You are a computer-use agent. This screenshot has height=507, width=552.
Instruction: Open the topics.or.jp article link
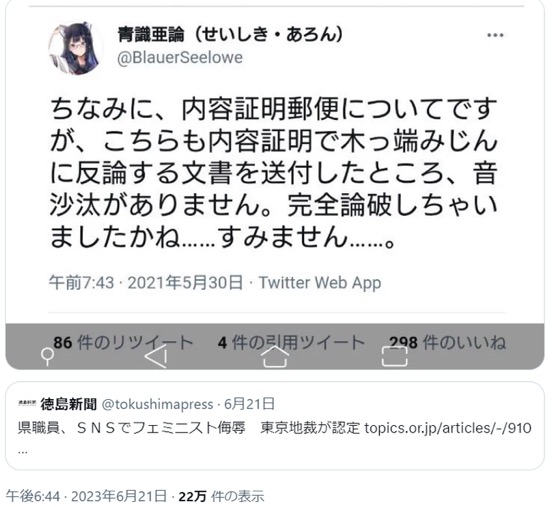pyautogui.click(x=448, y=428)
